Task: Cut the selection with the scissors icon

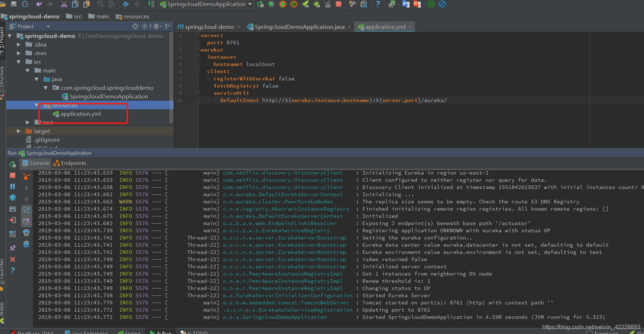Action: [64, 4]
